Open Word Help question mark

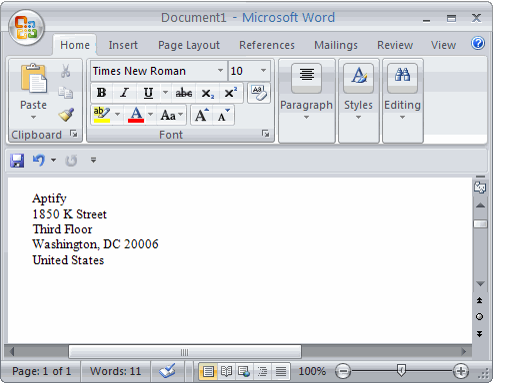(478, 43)
